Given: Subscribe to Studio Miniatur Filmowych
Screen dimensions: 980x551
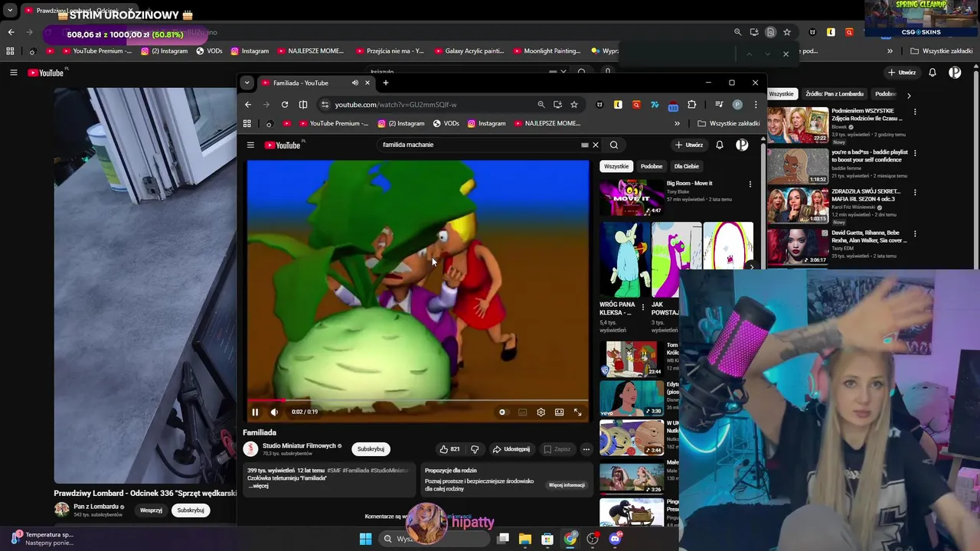Looking at the screenshot, I should point(371,449).
